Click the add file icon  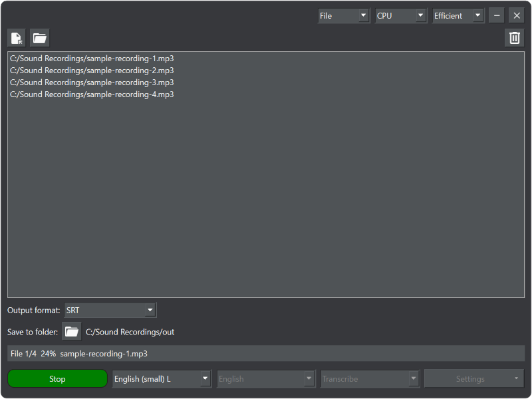click(x=17, y=38)
